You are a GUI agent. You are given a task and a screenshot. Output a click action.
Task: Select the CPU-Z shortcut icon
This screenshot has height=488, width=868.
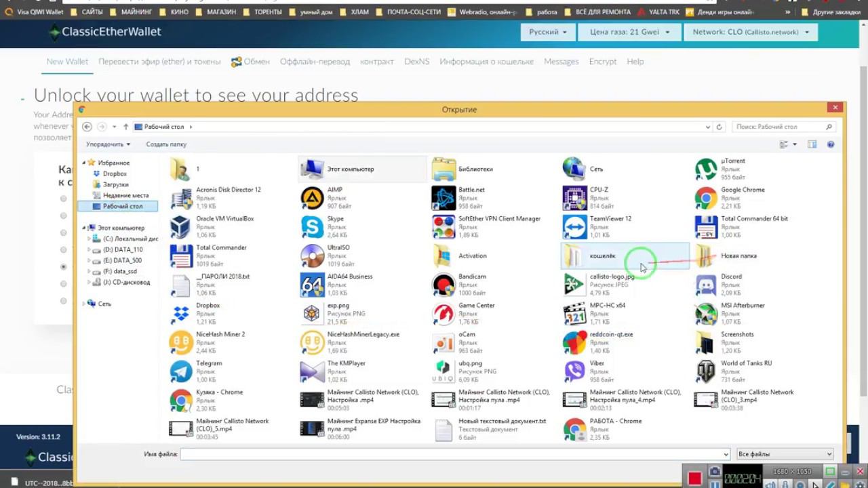(x=574, y=198)
